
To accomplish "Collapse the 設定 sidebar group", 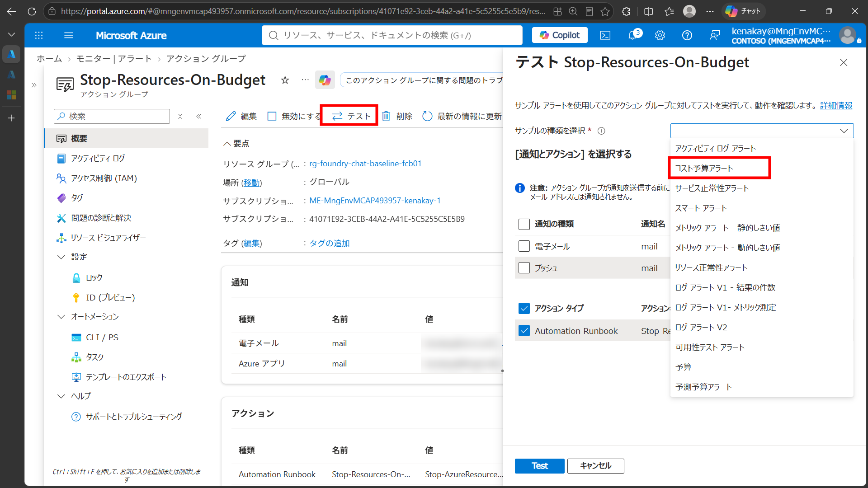I will click(x=61, y=257).
